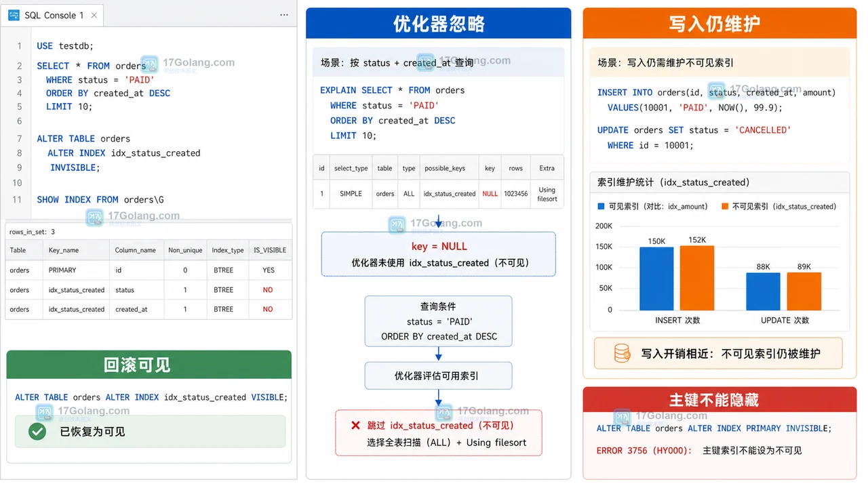Click the 写入开销相近 note text

pyautogui.click(x=731, y=353)
